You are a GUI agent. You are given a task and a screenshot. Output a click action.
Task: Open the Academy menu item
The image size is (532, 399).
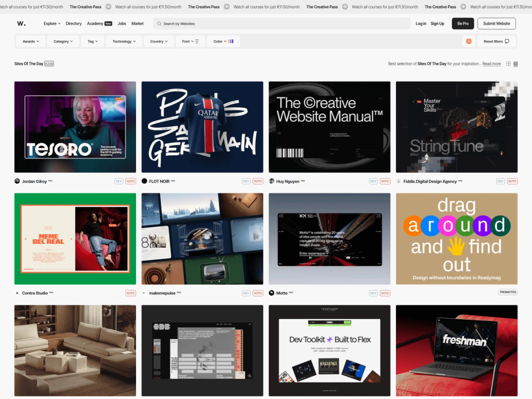click(x=95, y=23)
